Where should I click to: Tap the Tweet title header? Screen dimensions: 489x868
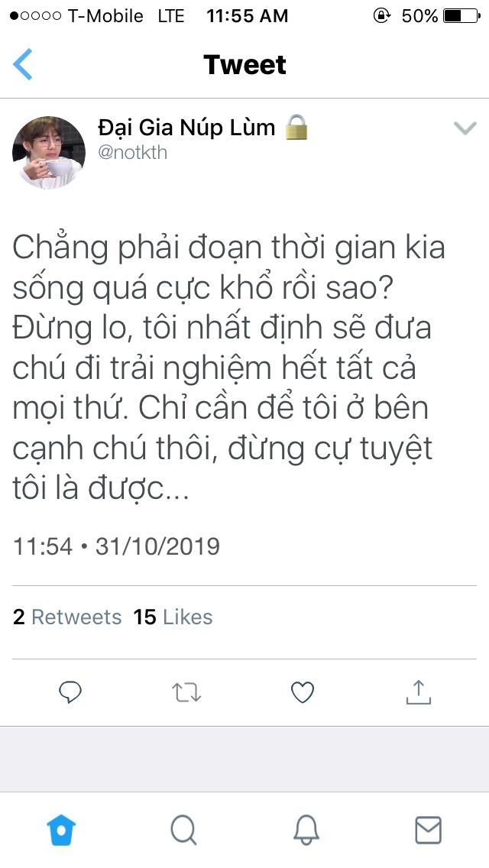(x=244, y=65)
